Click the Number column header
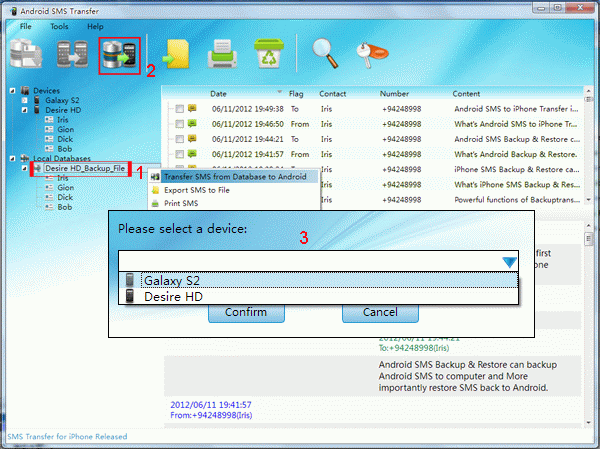Viewport: 600px width, 449px height. (x=394, y=94)
